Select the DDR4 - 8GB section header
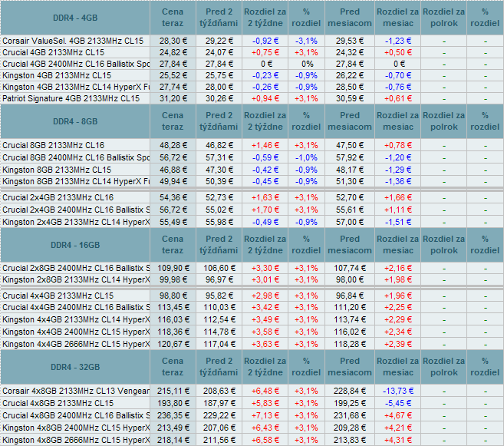Viewport: 504px width, 446px height. (75, 121)
